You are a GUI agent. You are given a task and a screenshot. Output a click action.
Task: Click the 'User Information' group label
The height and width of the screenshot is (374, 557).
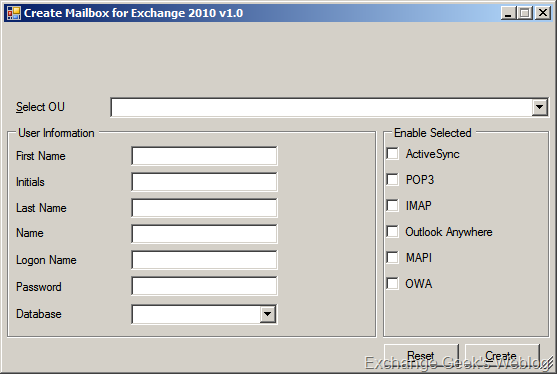pyautogui.click(x=56, y=133)
